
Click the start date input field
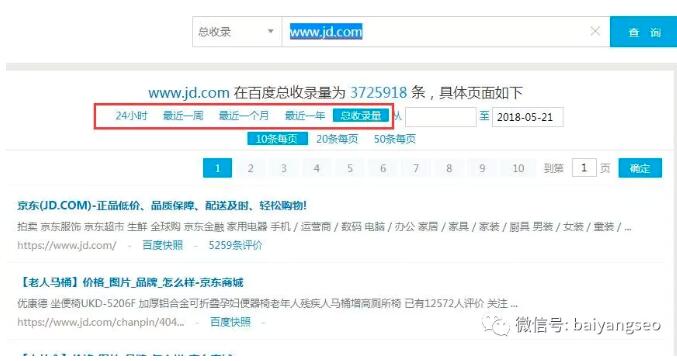coord(440,117)
